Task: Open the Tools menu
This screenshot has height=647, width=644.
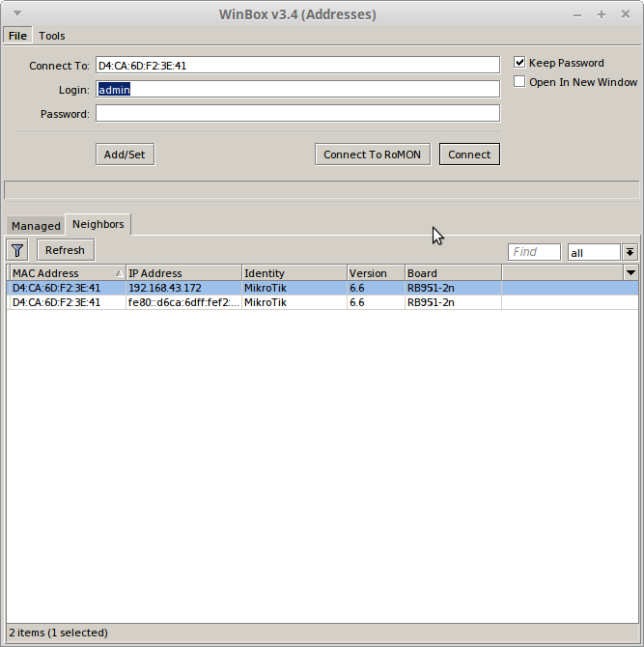Action: tap(51, 36)
